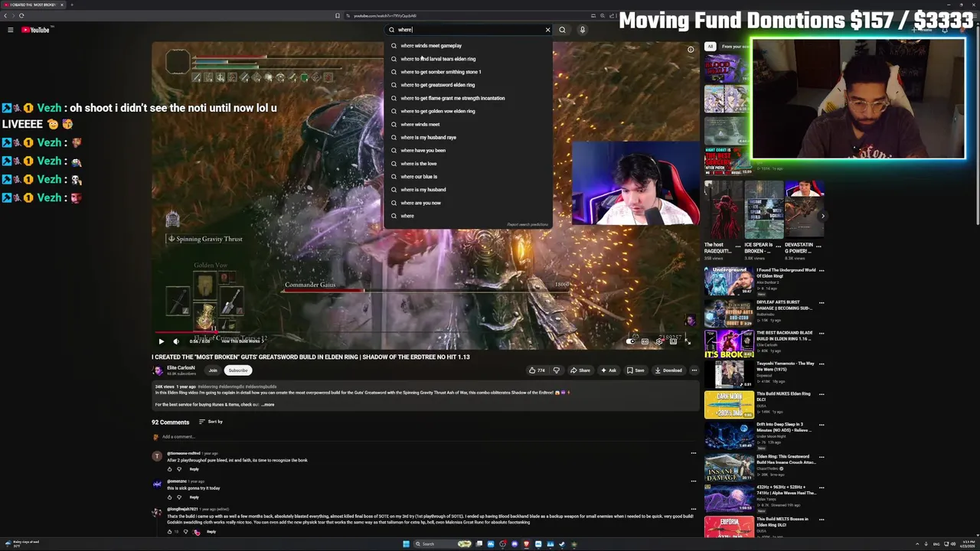Image resolution: width=980 pixels, height=551 pixels.
Task: Reply to the 'this is sick gonna try it today' comment
Action: pyautogui.click(x=194, y=497)
